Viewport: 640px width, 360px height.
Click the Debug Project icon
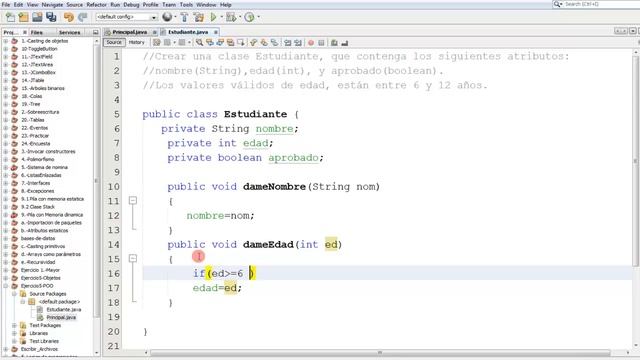coord(231,17)
